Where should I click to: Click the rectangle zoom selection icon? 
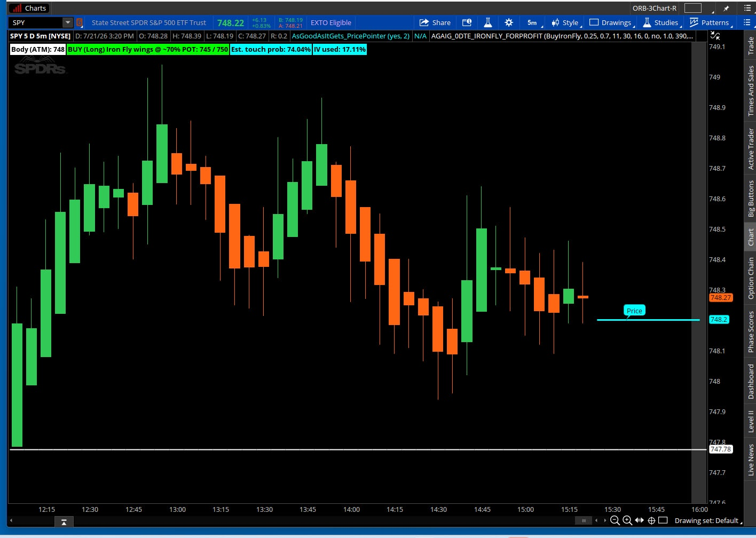coord(663,520)
